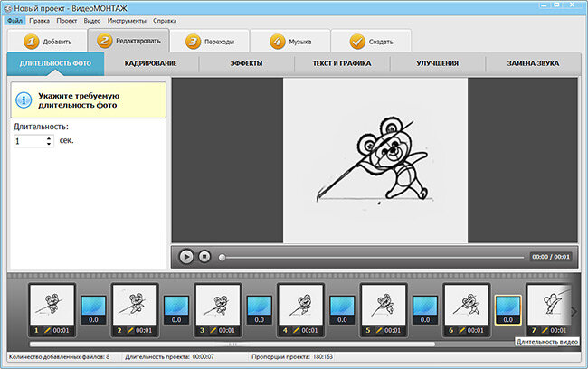Click the highlighted transition slot after frame 6
The width and height of the screenshot is (588, 369).
pos(508,309)
